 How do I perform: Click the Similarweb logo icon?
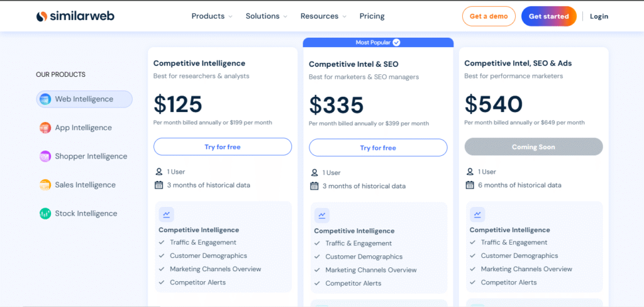click(x=42, y=16)
